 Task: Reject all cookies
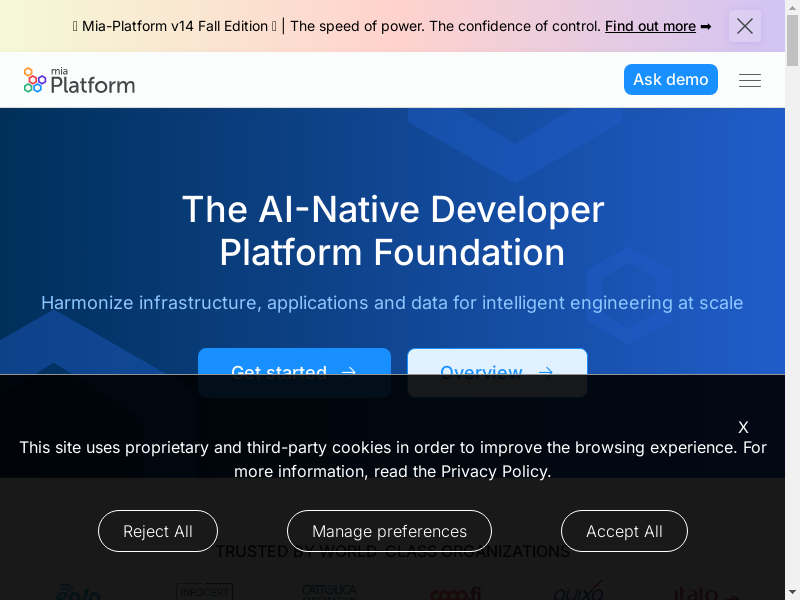click(158, 531)
